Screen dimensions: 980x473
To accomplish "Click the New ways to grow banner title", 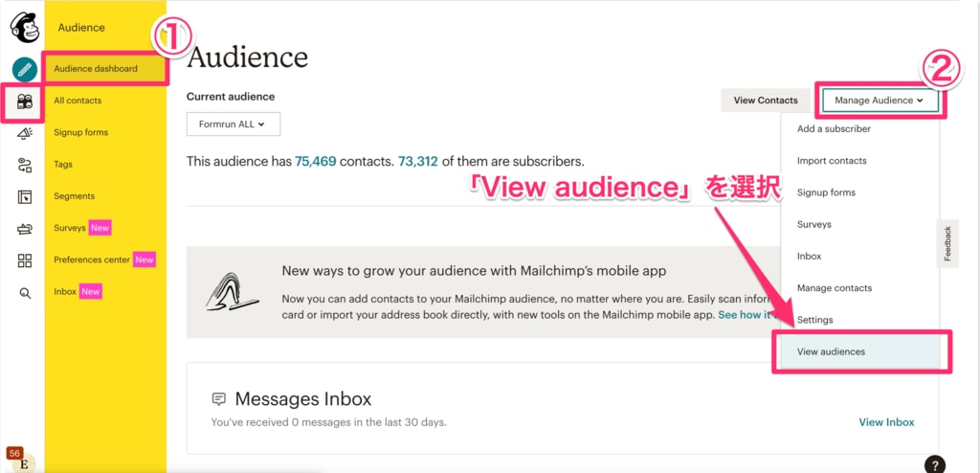I will pyautogui.click(x=474, y=271).
